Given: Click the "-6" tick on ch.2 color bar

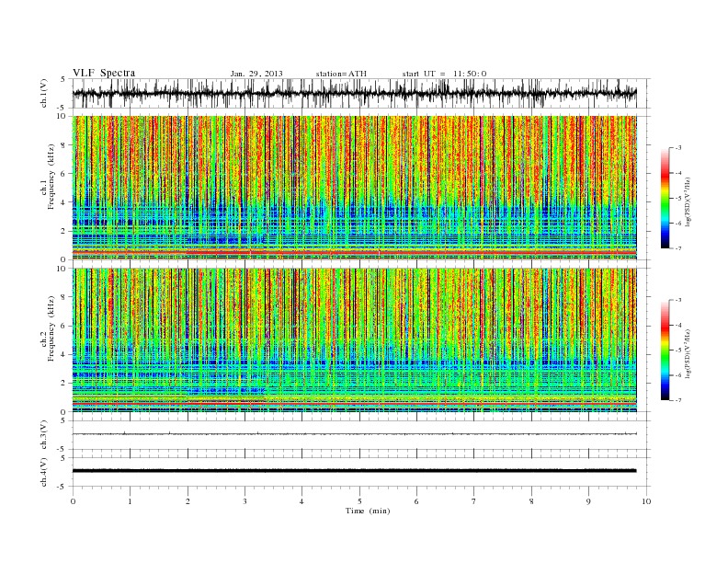Looking at the screenshot, I should tap(678, 375).
